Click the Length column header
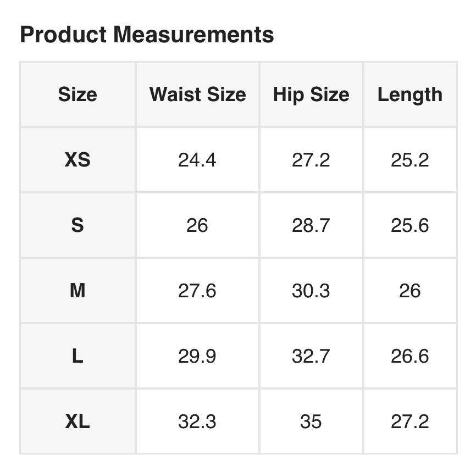 coord(409,95)
